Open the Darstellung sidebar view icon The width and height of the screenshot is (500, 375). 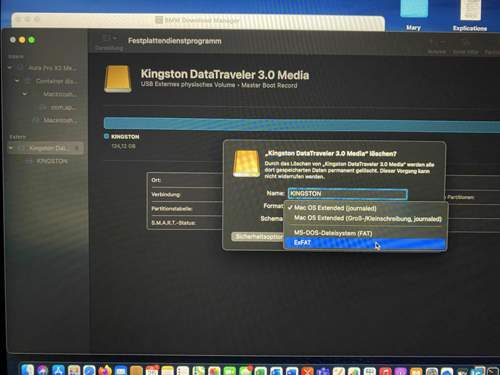point(109,38)
